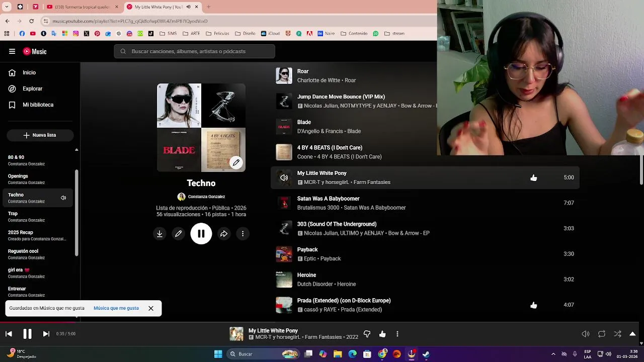Open the Películas bookmarks folder
Image resolution: width=644 pixels, height=362 pixels.
[217, 34]
